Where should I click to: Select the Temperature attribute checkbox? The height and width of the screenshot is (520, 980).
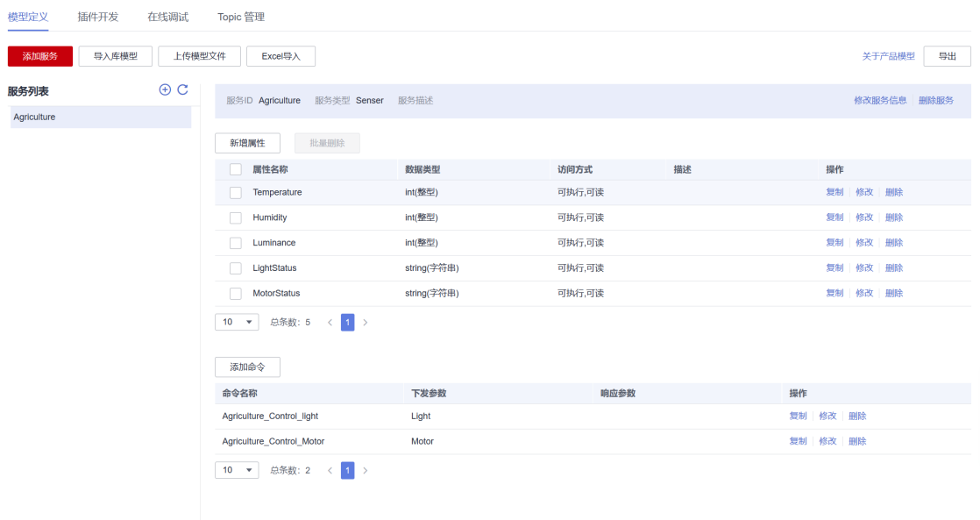click(236, 193)
